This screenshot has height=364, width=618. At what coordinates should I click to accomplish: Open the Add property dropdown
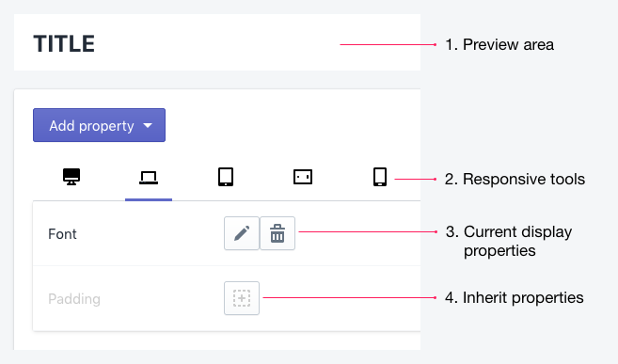click(x=100, y=125)
